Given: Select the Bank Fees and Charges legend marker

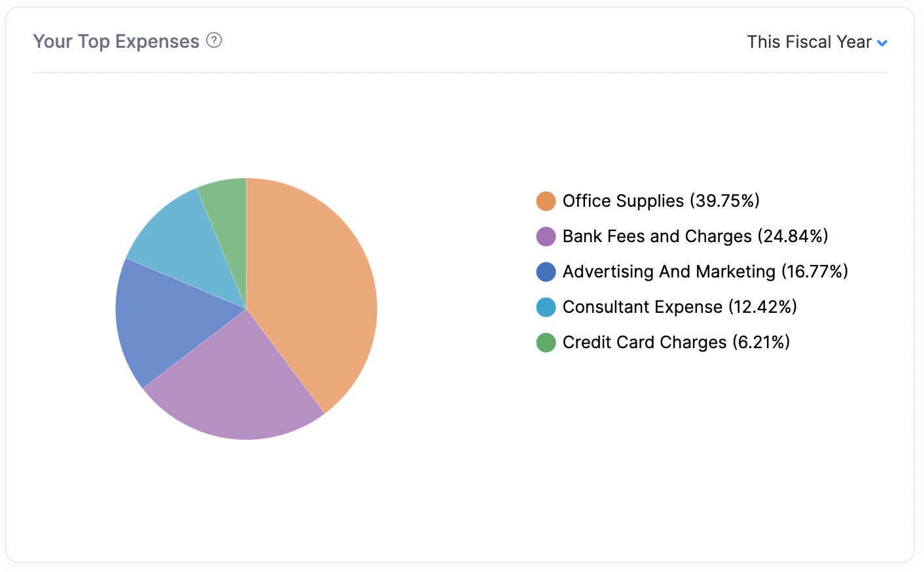Looking at the screenshot, I should point(546,236).
